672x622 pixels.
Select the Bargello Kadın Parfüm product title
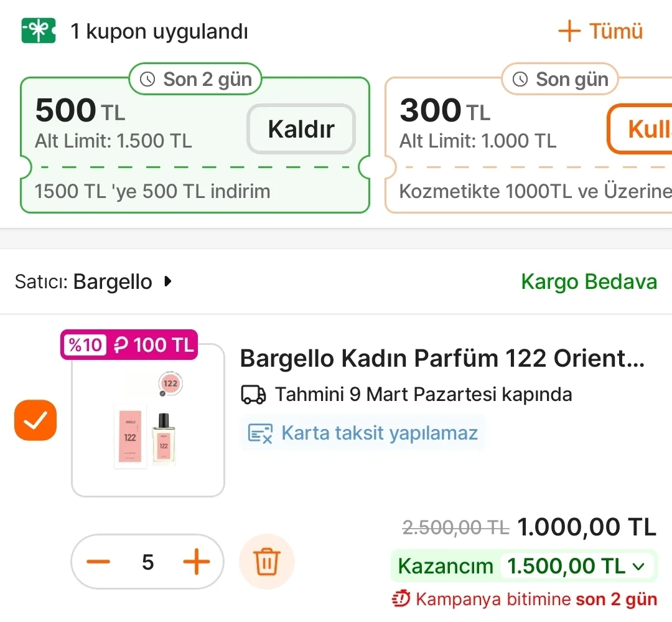[442, 358]
